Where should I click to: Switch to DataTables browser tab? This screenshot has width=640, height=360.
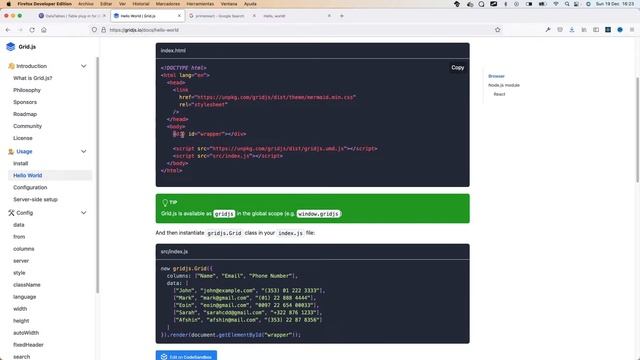[x=71, y=16]
